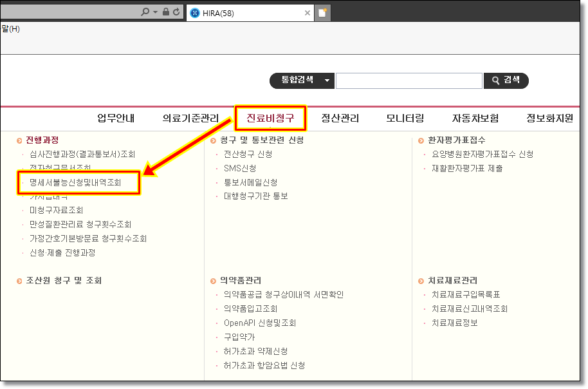Image resolution: width=588 pixels, height=389 pixels.
Task: Click the bullet icon beside 의약품관리 heading
Action: point(214,281)
